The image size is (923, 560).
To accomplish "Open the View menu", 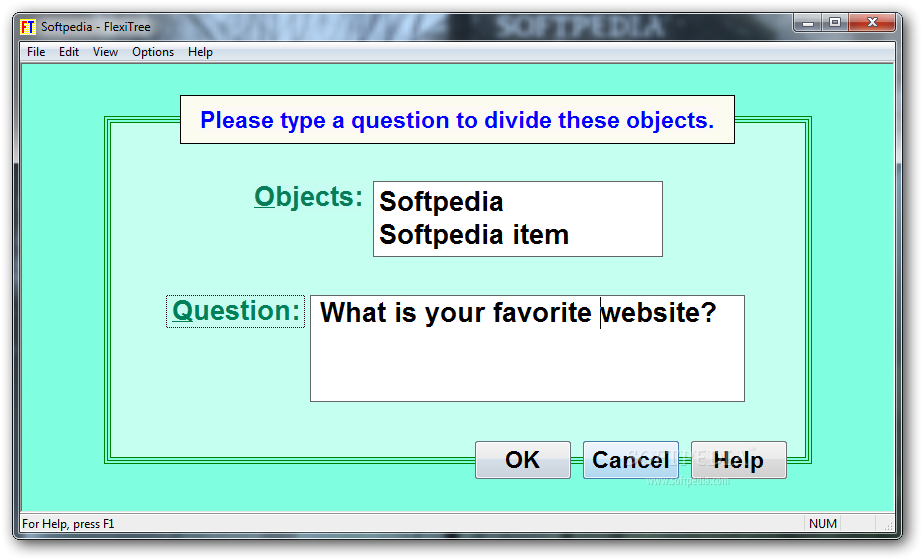I will point(105,52).
